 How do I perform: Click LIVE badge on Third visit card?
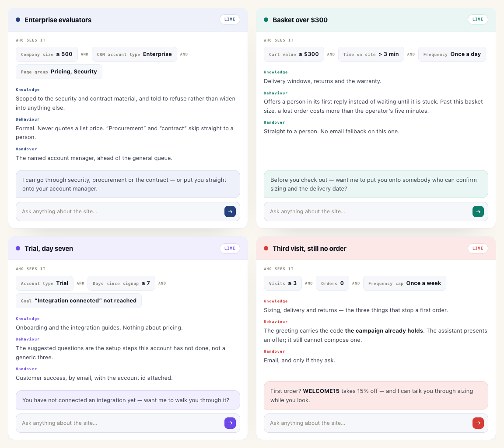[x=478, y=248]
